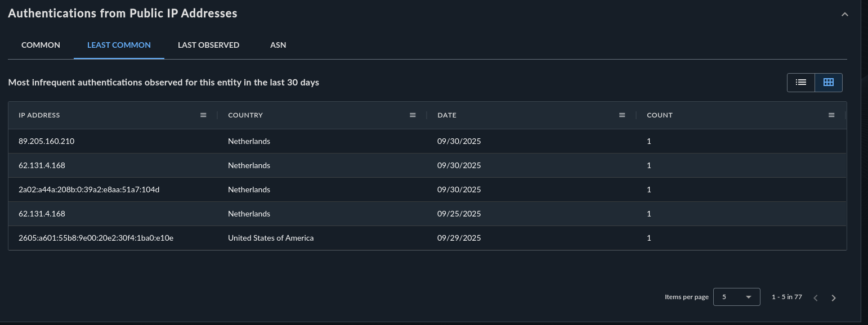This screenshot has width=868, height=325.
Task: Click the 2a02:a44a IPv6 address cell
Action: (89, 190)
